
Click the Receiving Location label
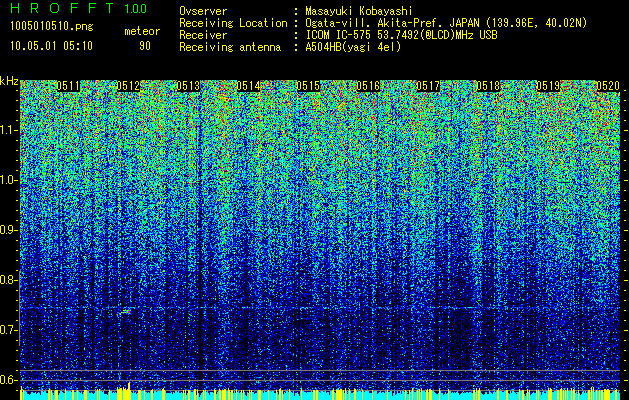pos(233,23)
